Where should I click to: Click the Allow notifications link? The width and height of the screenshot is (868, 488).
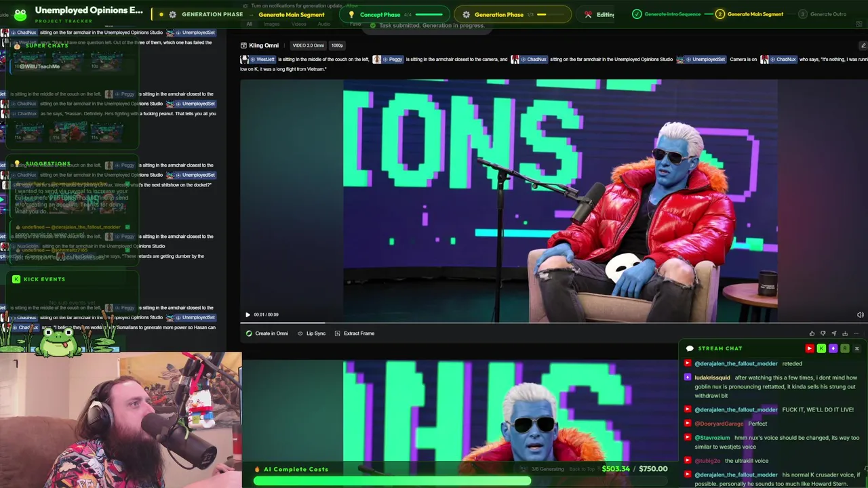(352, 5)
